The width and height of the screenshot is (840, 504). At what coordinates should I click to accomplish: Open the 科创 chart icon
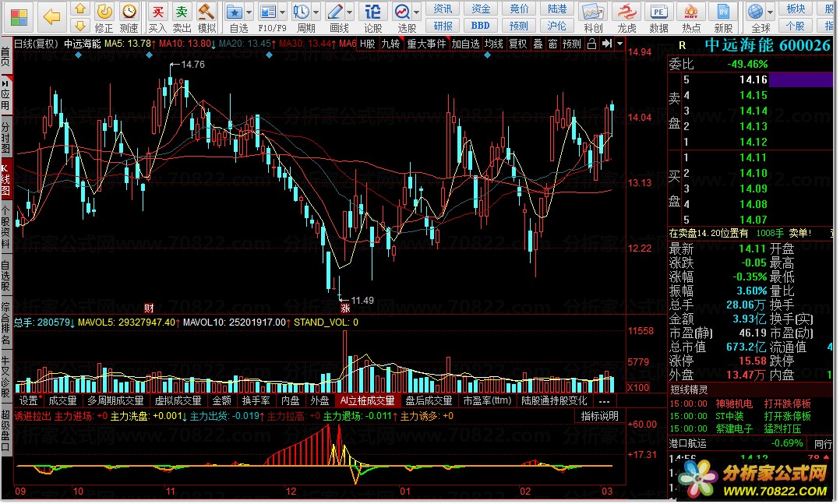[592, 12]
